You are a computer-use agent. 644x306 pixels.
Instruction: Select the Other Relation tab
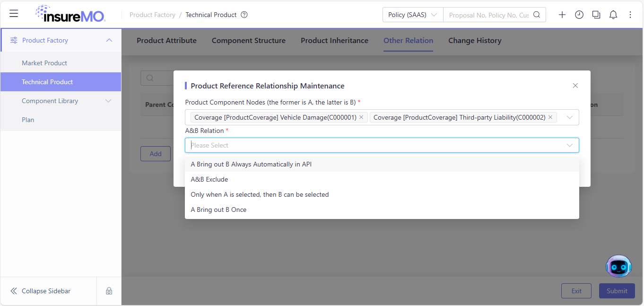click(x=408, y=41)
